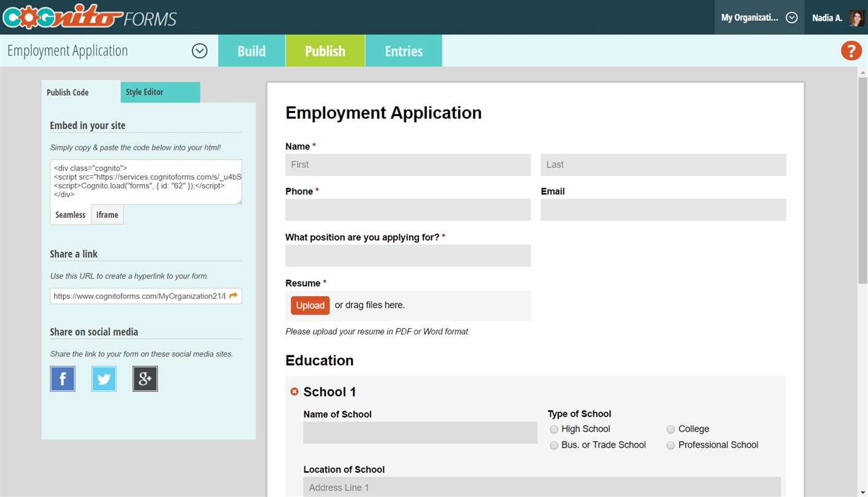This screenshot has height=497, width=868.
Task: Click the orange share arrow beside the URL
Action: 233,296
